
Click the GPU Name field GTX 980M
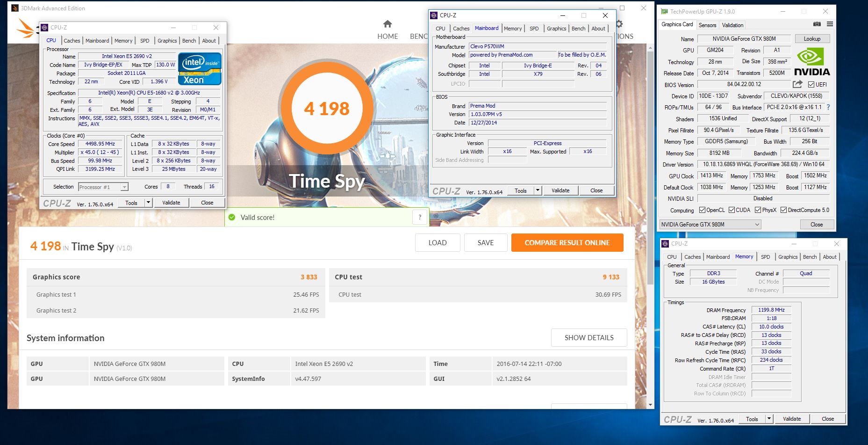[744, 39]
